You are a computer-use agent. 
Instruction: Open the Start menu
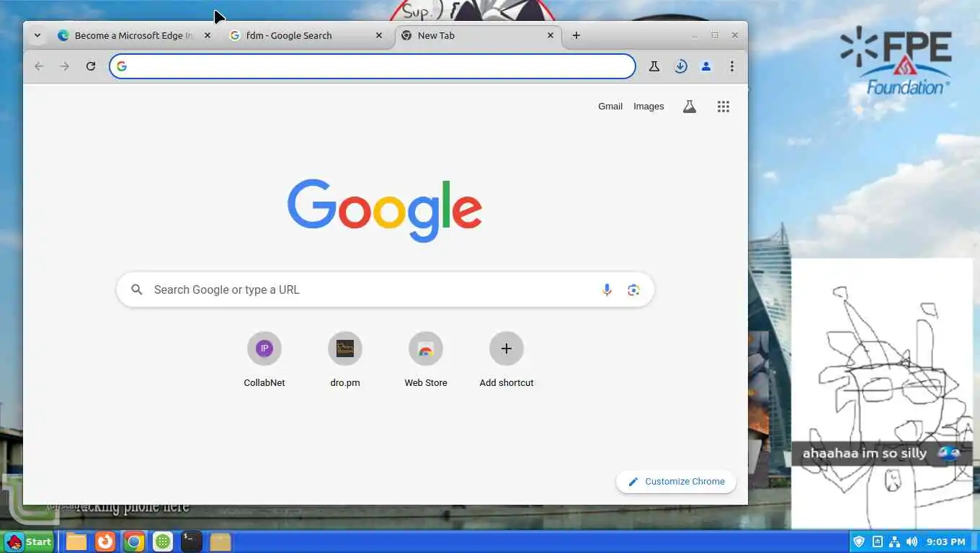pyautogui.click(x=28, y=541)
